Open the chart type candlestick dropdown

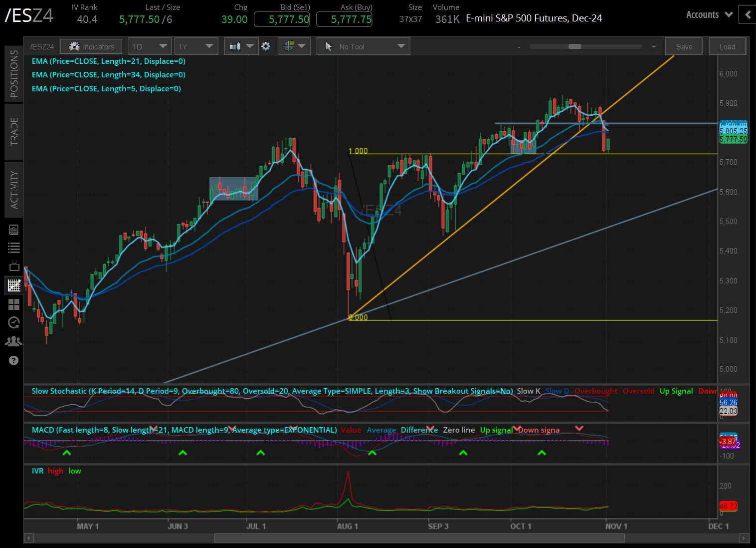click(x=241, y=46)
